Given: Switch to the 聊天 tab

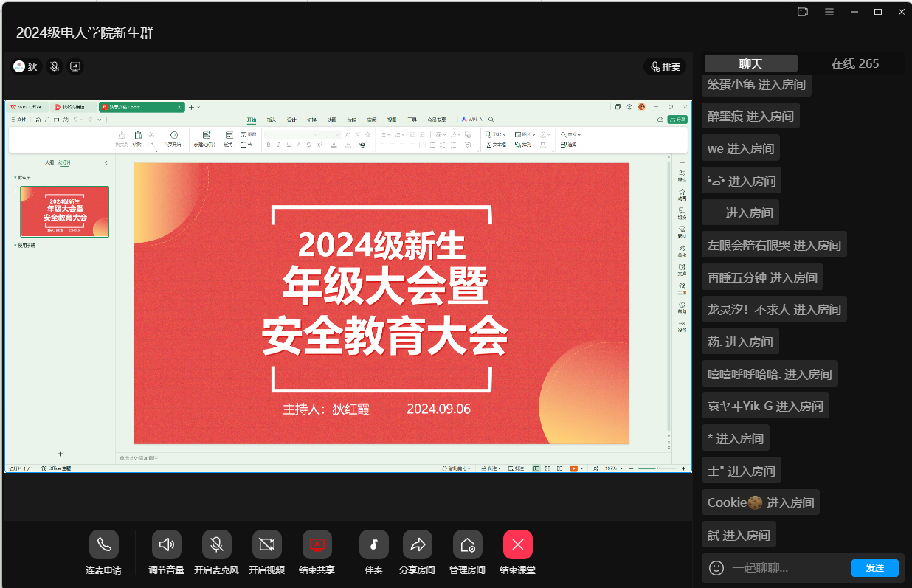Looking at the screenshot, I should pyautogui.click(x=750, y=63).
